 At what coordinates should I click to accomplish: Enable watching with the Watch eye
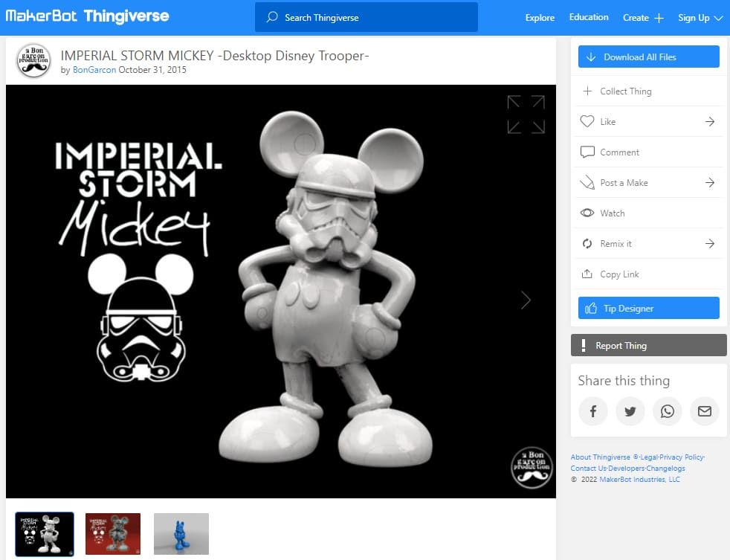[x=587, y=213]
